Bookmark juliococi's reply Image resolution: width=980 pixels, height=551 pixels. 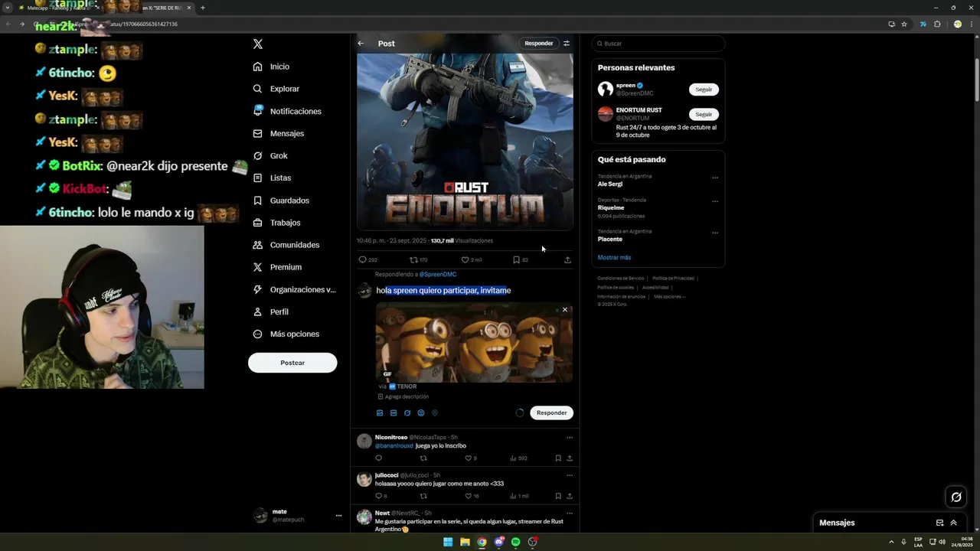click(558, 496)
